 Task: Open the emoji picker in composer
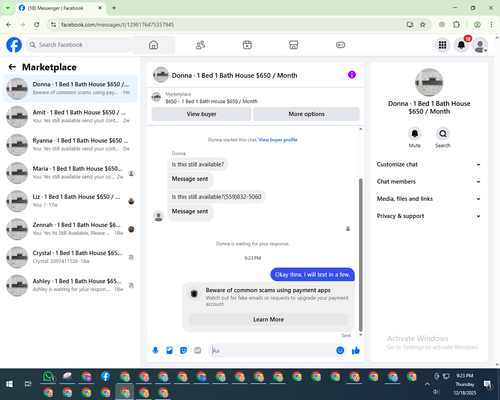pos(340,350)
